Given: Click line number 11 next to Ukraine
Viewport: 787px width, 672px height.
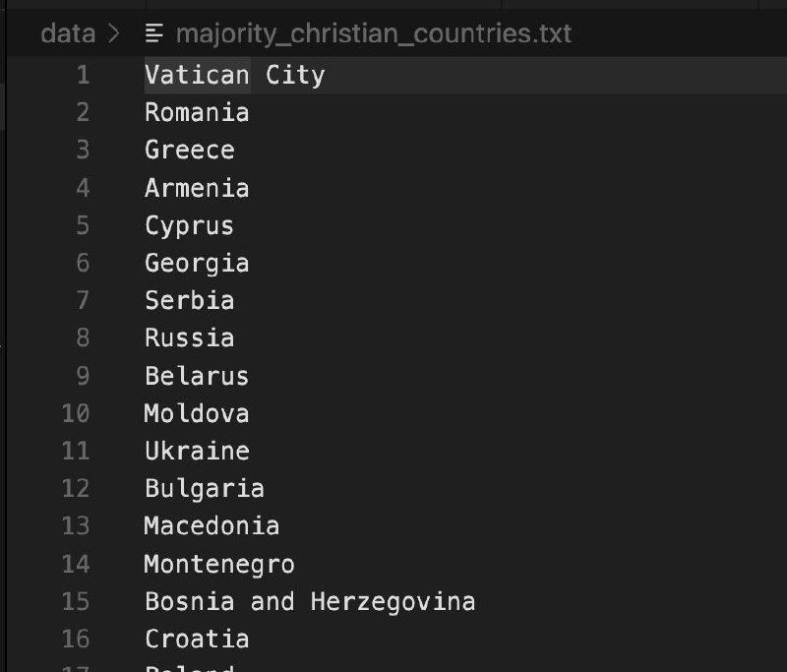Looking at the screenshot, I should click(76, 451).
